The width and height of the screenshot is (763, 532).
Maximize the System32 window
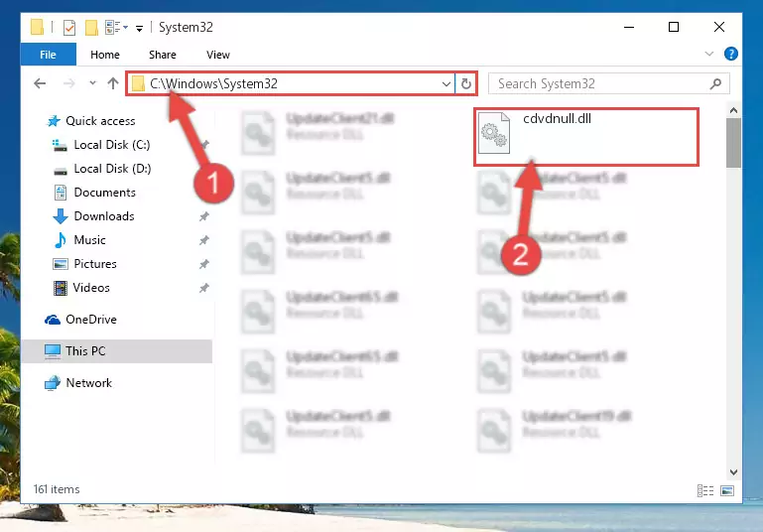[674, 27]
